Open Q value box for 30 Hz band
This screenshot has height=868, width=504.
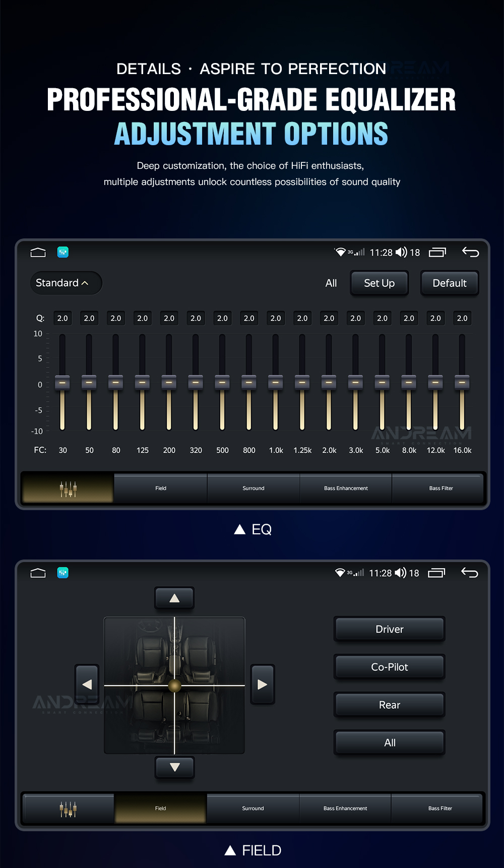[x=62, y=319]
